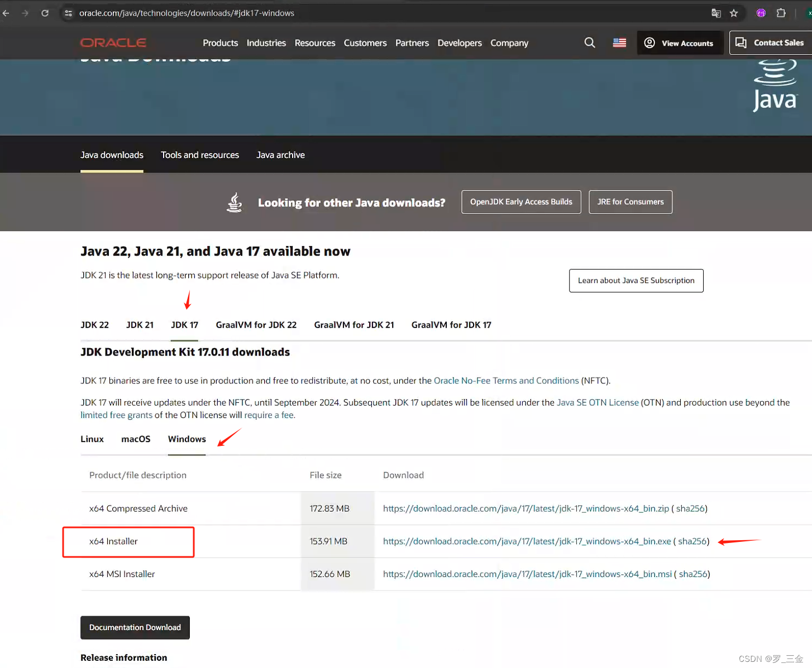The width and height of the screenshot is (812, 668).
Task: Click Contact Sales button
Action: (770, 43)
